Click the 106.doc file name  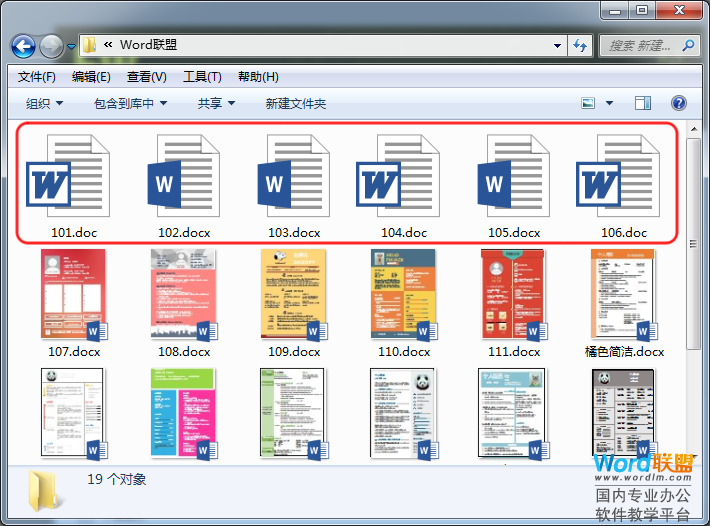[x=624, y=233]
